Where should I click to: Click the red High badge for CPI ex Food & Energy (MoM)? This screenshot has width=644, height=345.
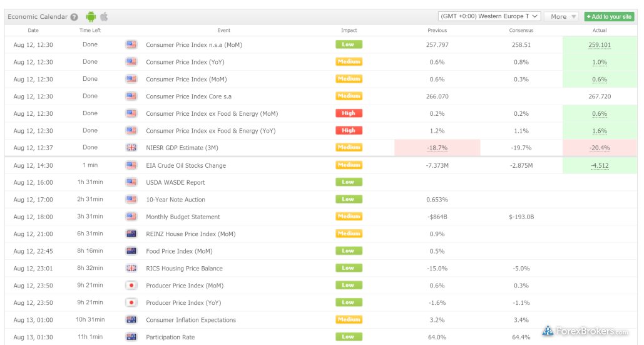click(x=349, y=113)
